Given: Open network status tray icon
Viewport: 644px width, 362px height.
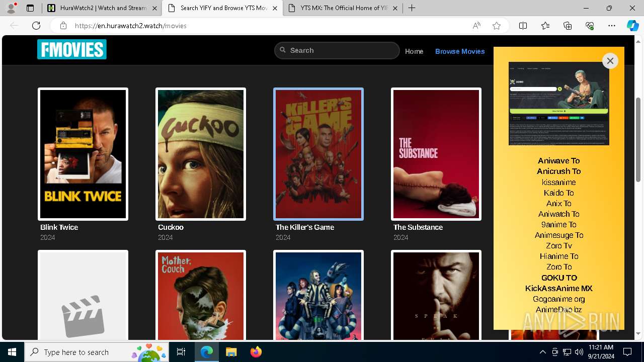Looking at the screenshot, I should tap(567, 352).
